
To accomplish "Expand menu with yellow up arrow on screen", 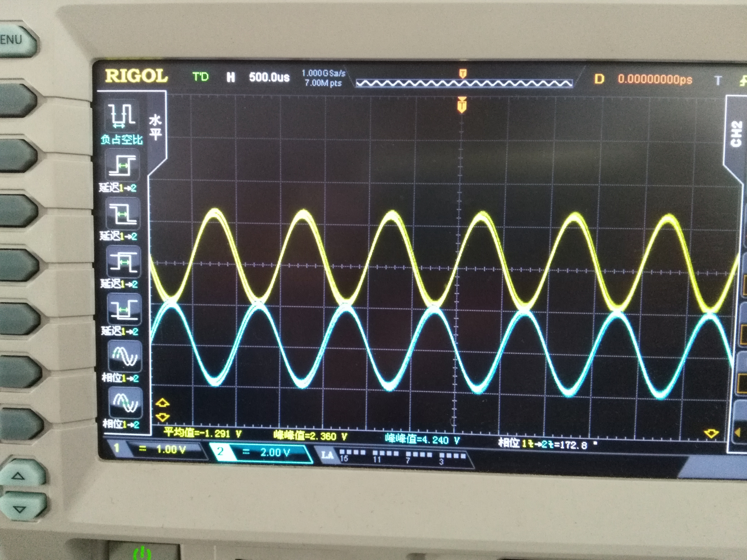I will 163,402.
